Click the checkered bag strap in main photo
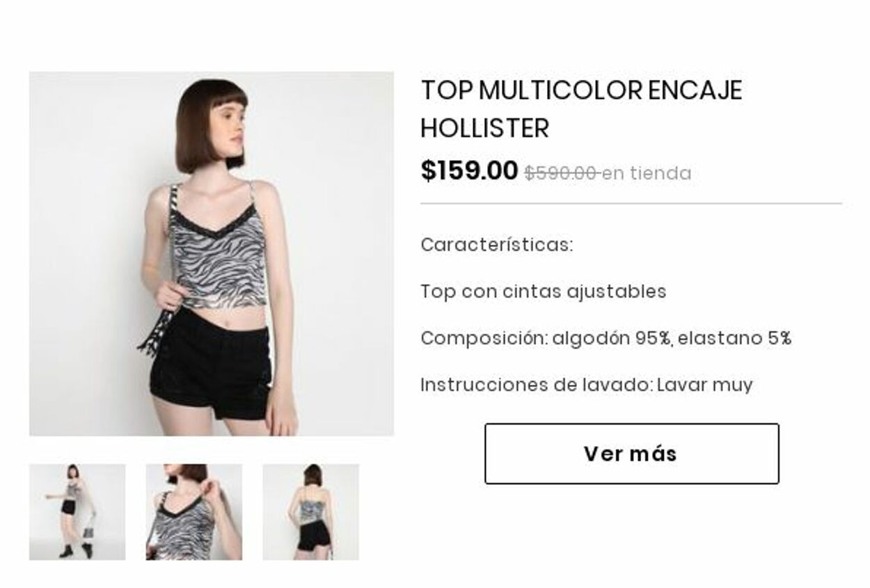 [x=162, y=285]
